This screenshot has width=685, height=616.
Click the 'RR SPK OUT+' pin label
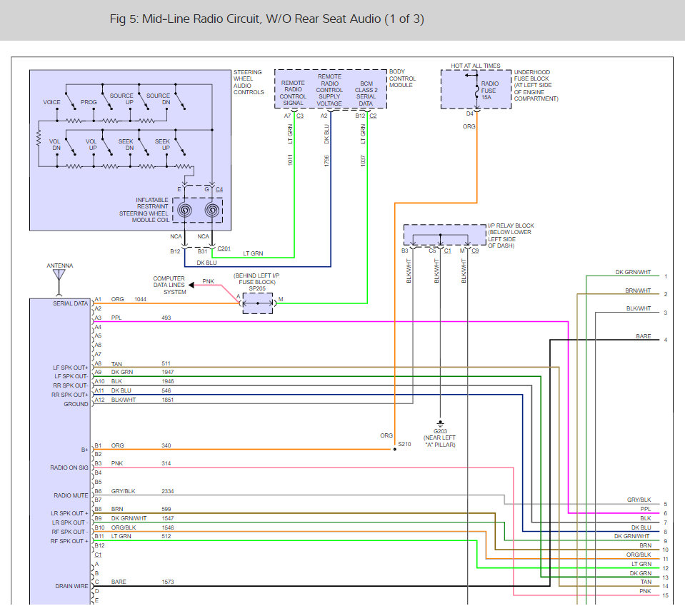[x=70, y=395]
